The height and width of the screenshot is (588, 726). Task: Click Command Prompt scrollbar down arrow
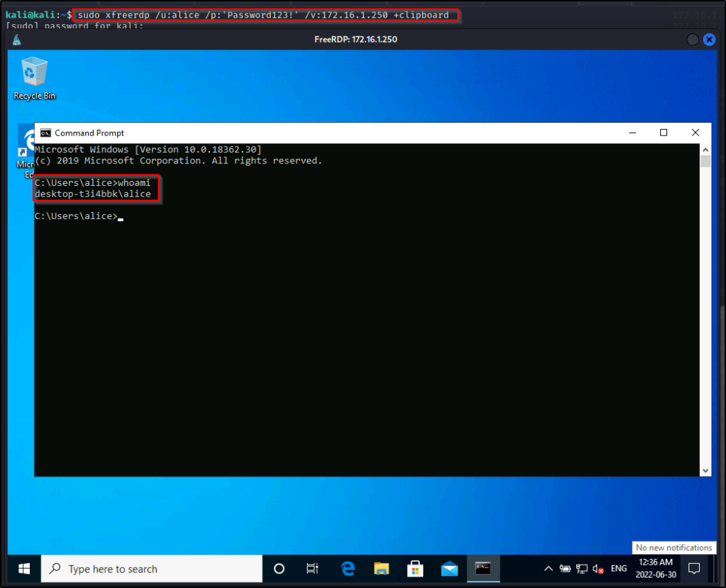tap(705, 470)
